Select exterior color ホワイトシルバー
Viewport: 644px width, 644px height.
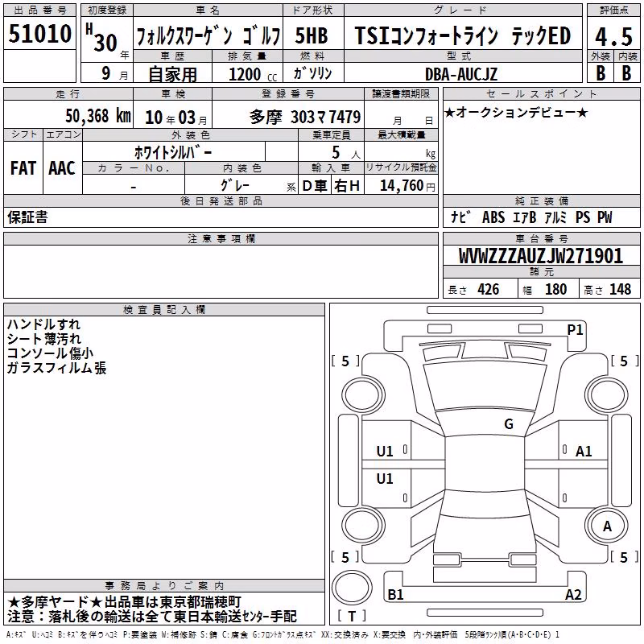[173, 153]
